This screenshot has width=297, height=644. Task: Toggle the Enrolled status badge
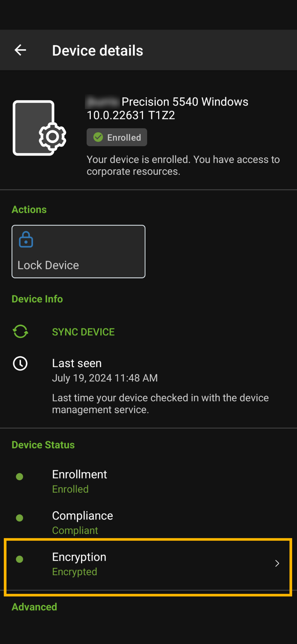point(117,137)
